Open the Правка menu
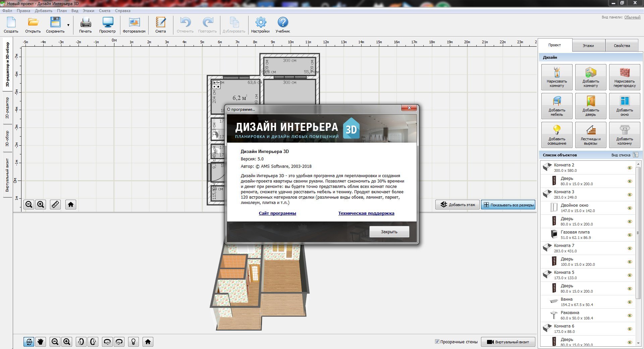 (x=23, y=11)
